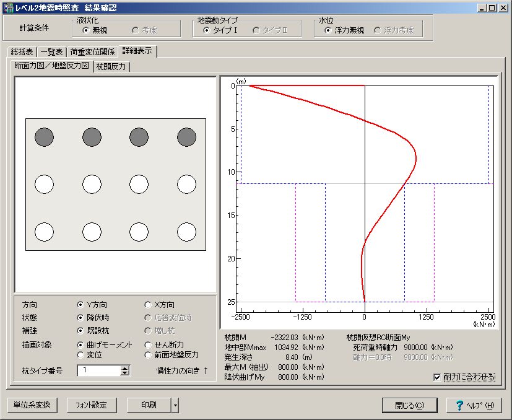Uncheck 耐力に合わせる checkbox
The width and height of the screenshot is (512, 420).
tap(437, 377)
